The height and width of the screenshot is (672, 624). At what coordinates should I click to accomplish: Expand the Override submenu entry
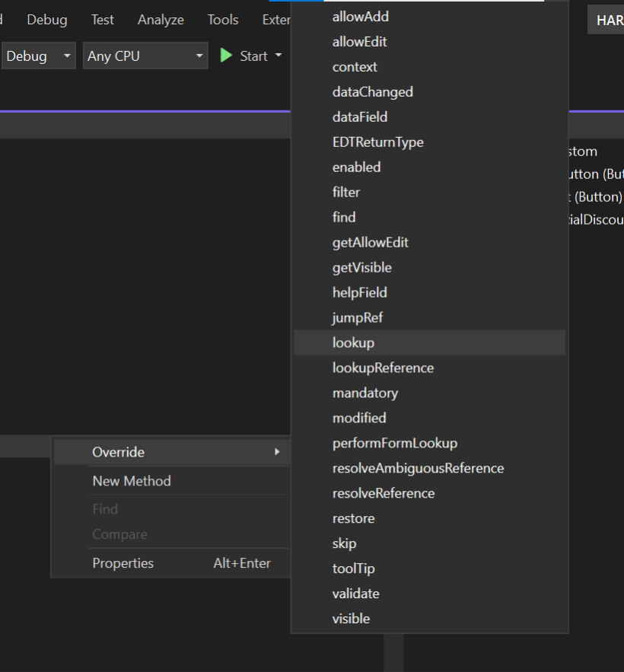(171, 452)
